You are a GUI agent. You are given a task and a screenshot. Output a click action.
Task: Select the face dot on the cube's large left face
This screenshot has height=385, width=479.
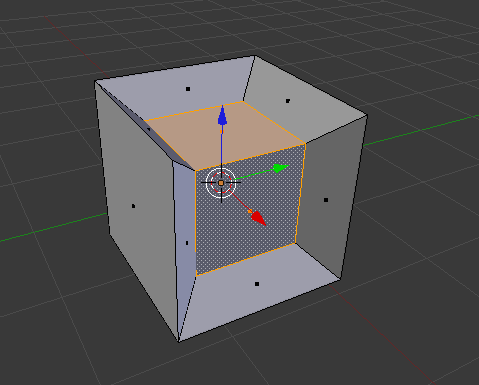[x=133, y=206]
